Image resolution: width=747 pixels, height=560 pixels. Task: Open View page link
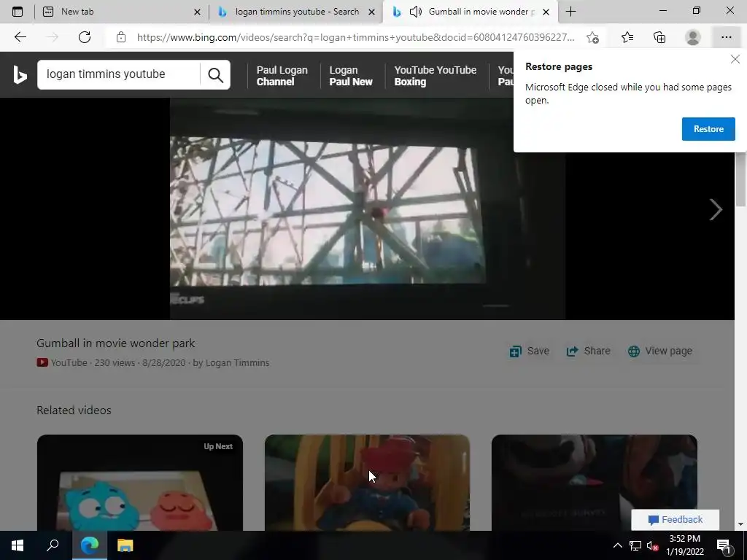(659, 351)
